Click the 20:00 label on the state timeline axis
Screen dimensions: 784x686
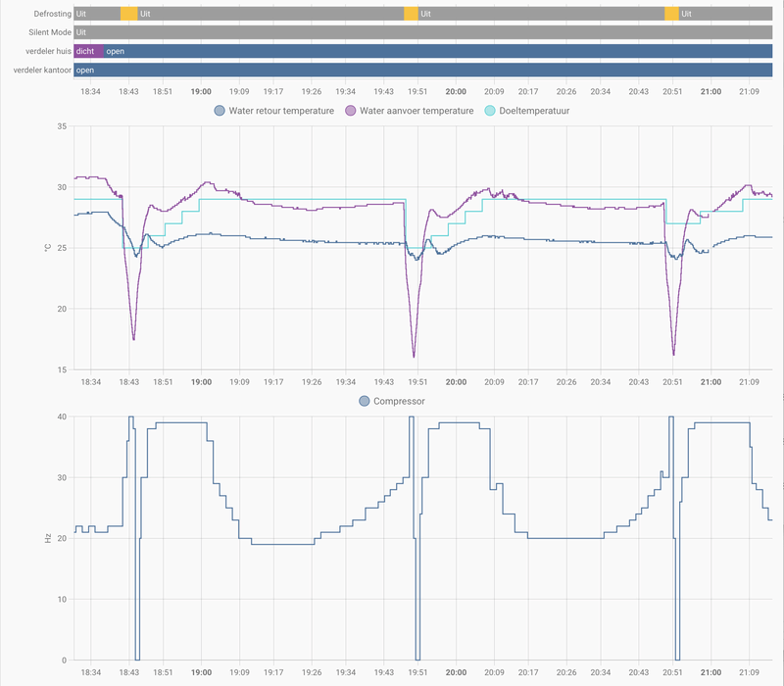pyautogui.click(x=456, y=91)
